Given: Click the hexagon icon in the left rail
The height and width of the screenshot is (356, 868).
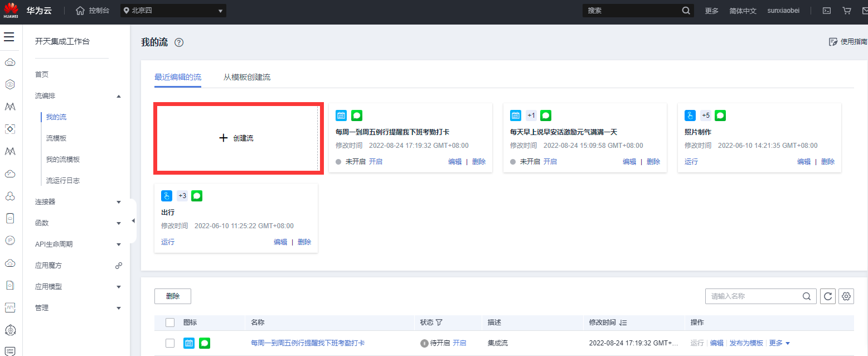Looking at the screenshot, I should [9, 84].
